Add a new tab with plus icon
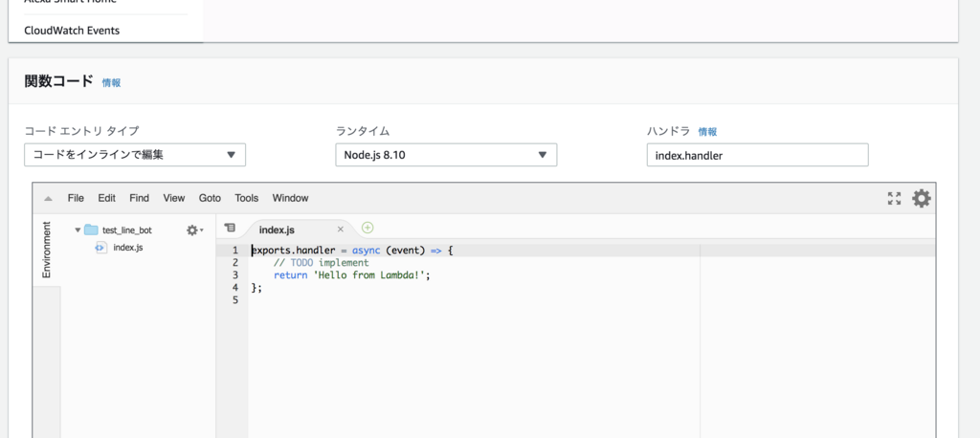 tap(367, 228)
